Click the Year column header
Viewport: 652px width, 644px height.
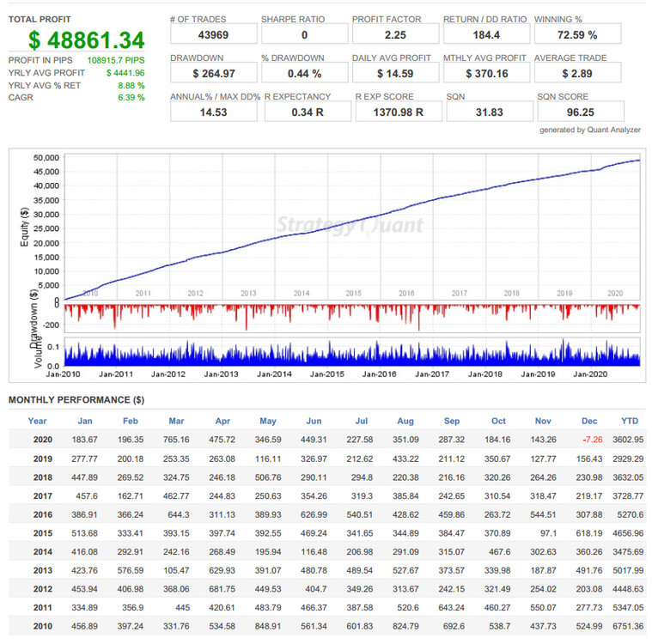(38, 421)
